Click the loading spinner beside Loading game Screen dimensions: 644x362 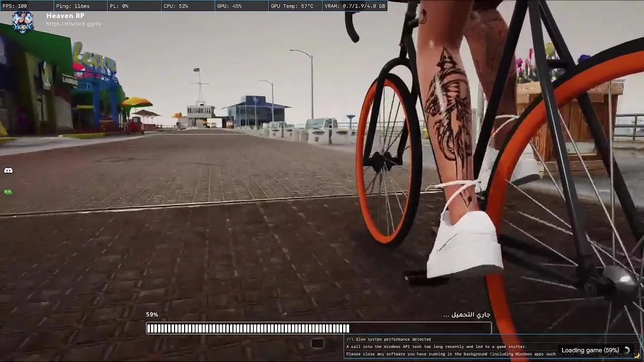[x=627, y=350]
